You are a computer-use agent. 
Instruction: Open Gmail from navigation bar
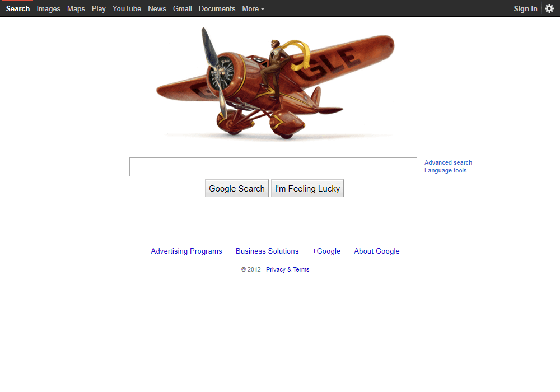[x=183, y=8]
